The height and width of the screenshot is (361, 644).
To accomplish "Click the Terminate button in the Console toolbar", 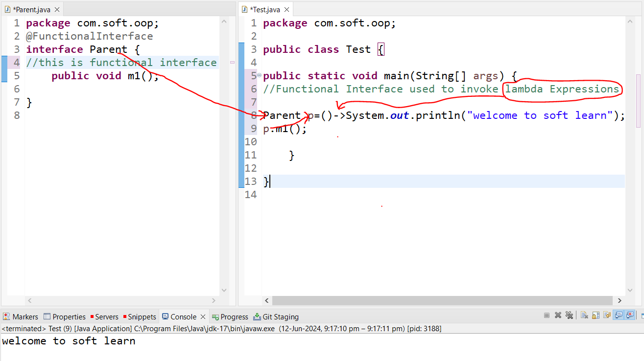I will click(x=547, y=316).
